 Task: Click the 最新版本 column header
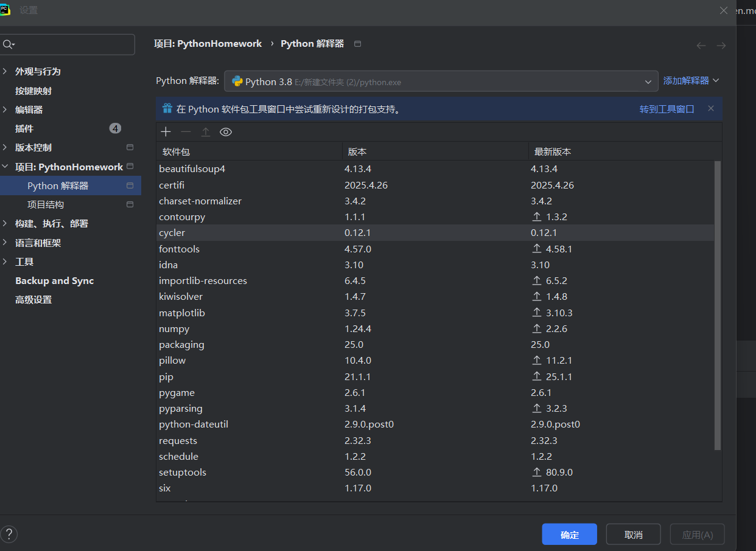click(x=625, y=151)
